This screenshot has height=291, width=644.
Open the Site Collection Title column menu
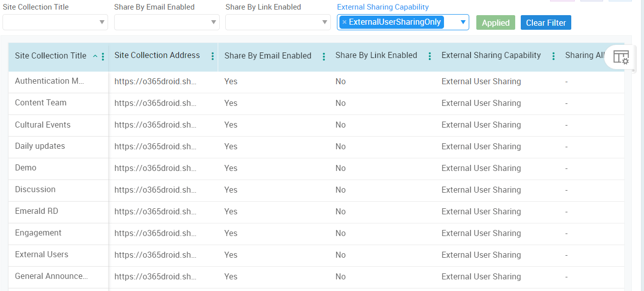(x=103, y=56)
